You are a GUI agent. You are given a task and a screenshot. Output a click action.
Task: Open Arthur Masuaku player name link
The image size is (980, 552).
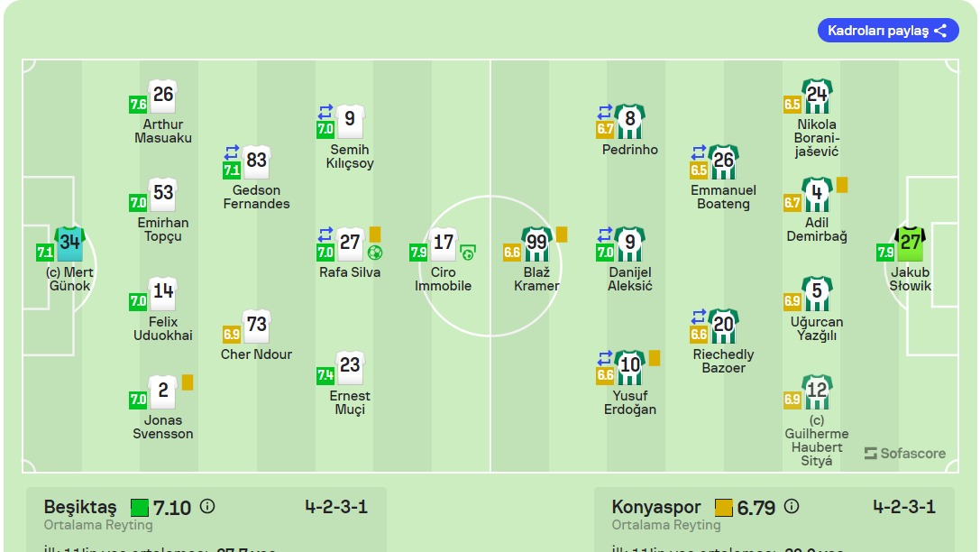click(x=163, y=131)
